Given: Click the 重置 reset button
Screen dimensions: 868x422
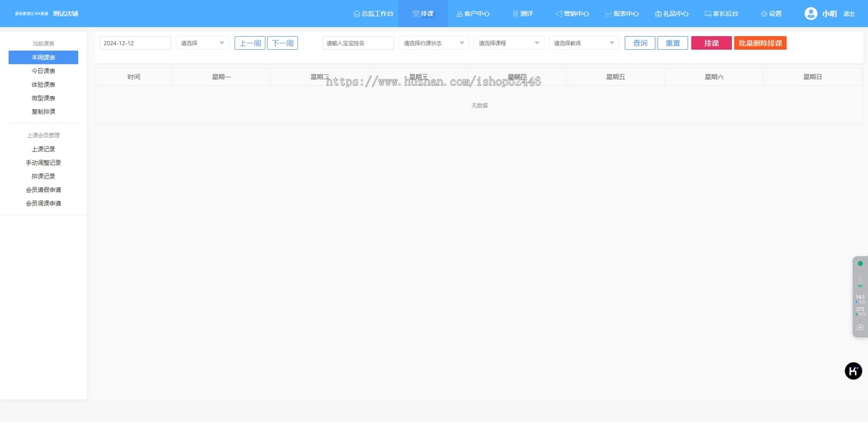Looking at the screenshot, I should click(673, 43).
